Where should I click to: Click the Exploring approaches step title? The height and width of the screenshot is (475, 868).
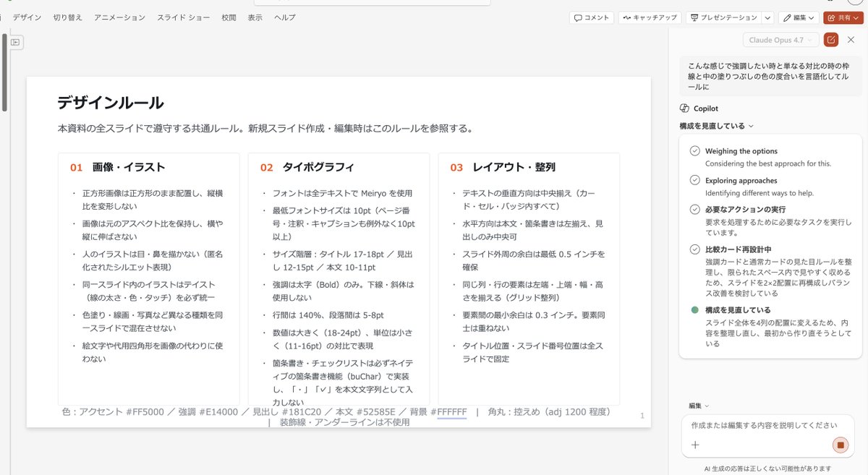click(x=741, y=180)
